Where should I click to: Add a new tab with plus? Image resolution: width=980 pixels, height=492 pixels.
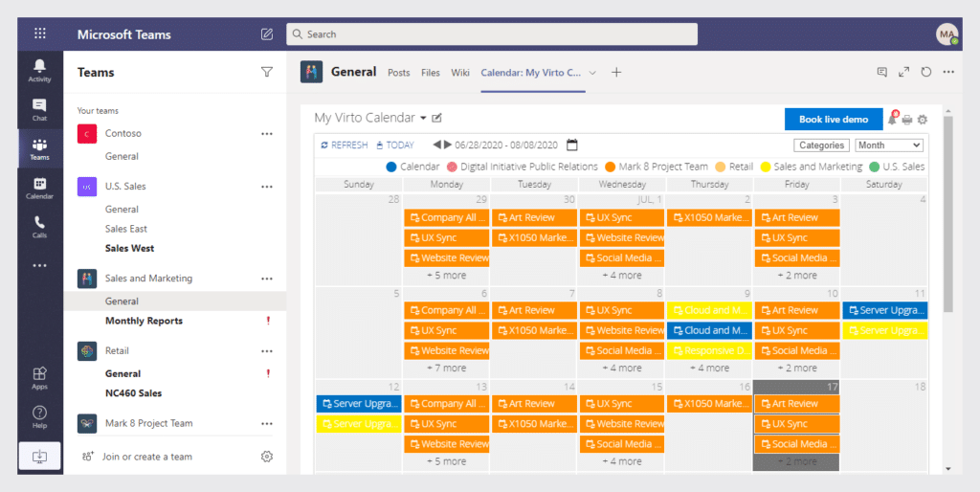[616, 72]
